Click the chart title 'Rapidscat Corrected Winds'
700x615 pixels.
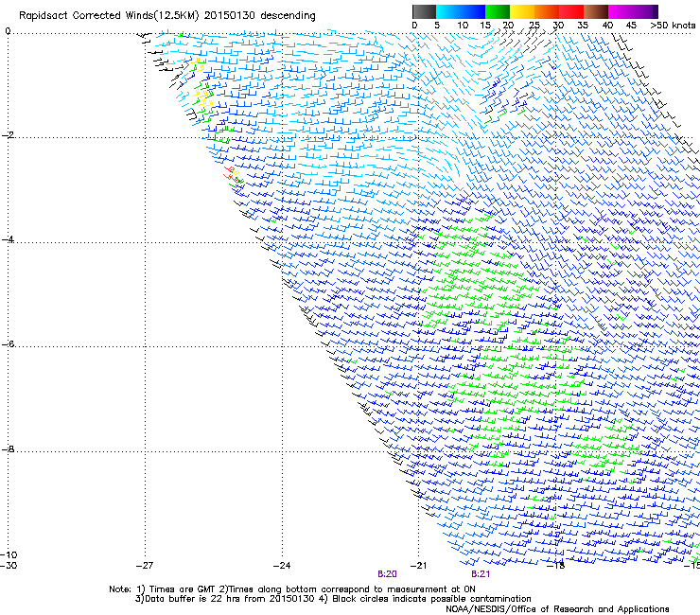(x=86, y=16)
